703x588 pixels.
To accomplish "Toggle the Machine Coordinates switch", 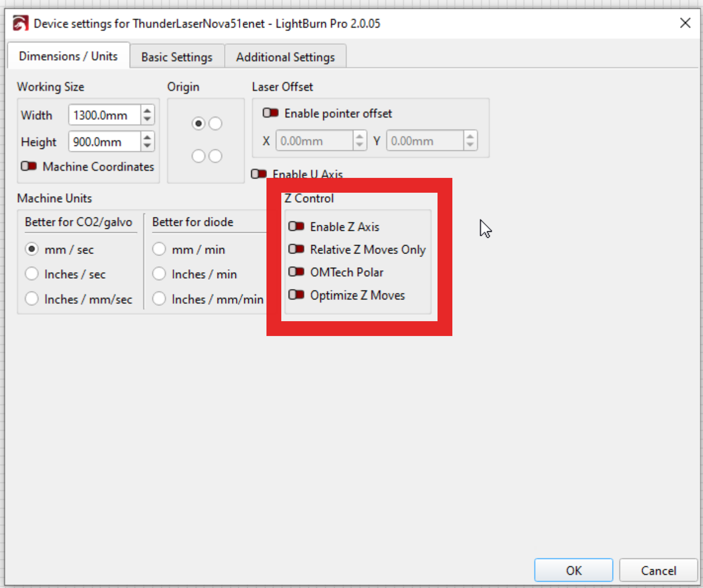I will click(29, 167).
